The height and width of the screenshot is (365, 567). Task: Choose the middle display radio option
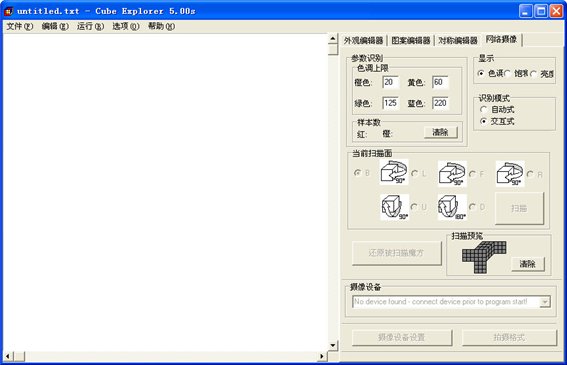tap(508, 74)
